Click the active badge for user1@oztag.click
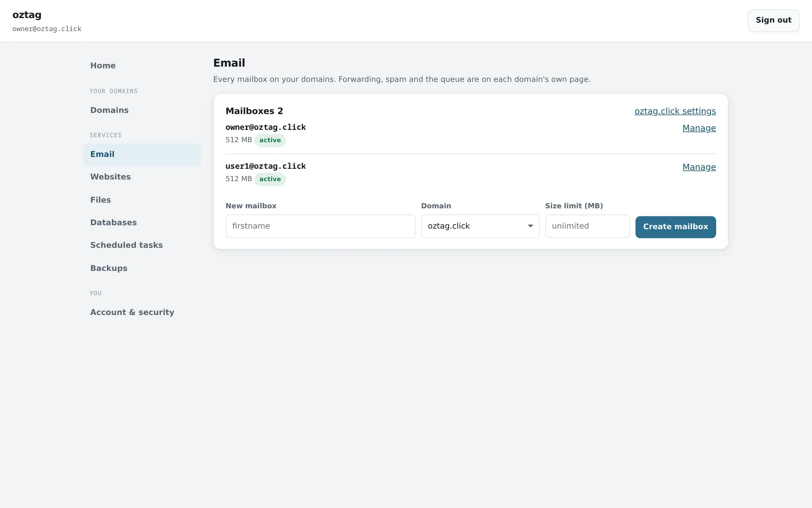Viewport: 812px width, 508px height. coord(270,179)
